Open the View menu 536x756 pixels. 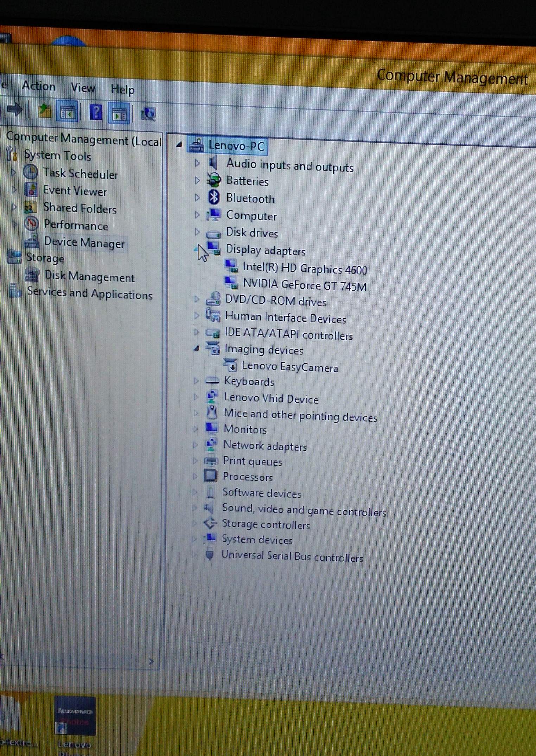click(x=83, y=88)
